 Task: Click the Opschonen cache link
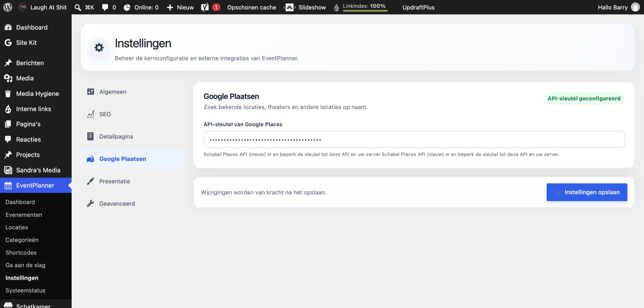coord(252,7)
